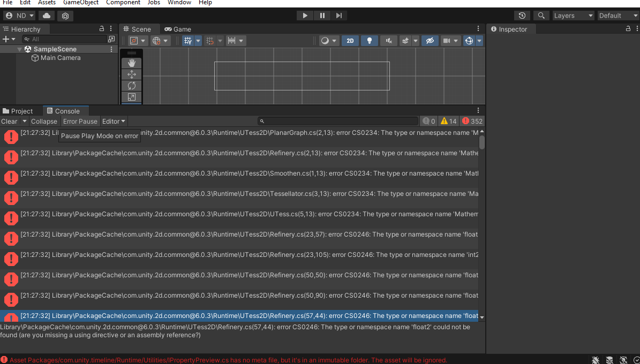
Task: Click the cache server database status icon
Action: click(x=609, y=360)
